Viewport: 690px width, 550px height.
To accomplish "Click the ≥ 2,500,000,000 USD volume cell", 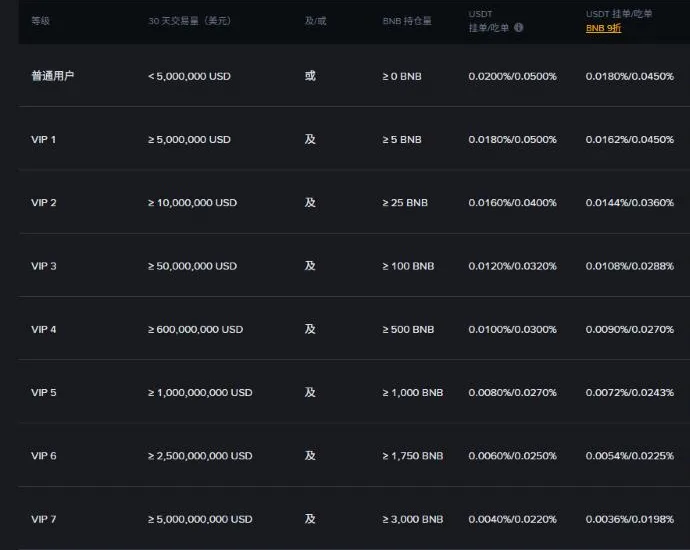I will (200, 456).
